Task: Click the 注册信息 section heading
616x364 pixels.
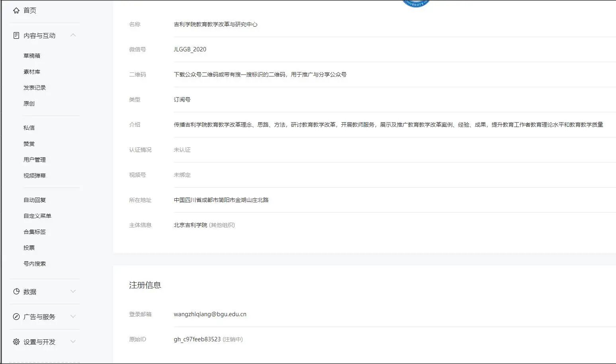Action: (x=145, y=285)
